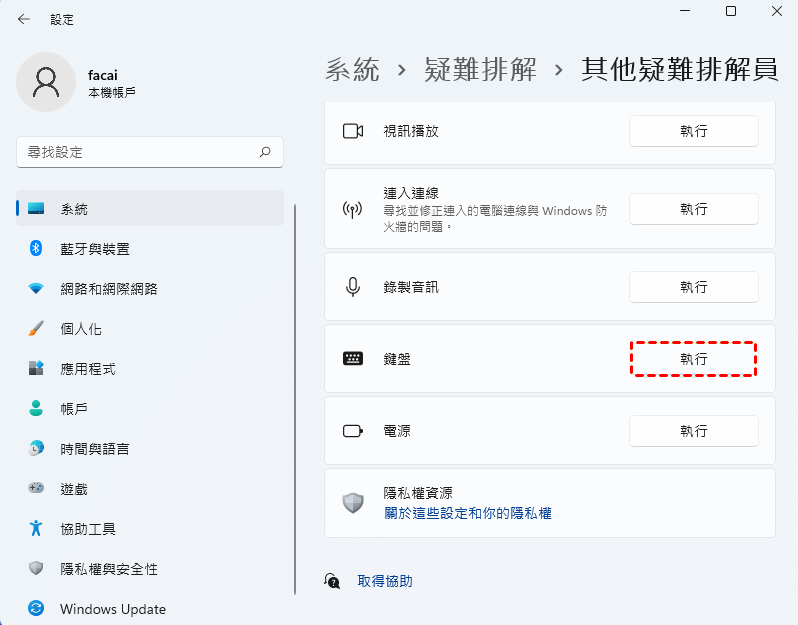Select 系統 in the sidebar
This screenshot has height=625, width=798.
point(74,209)
